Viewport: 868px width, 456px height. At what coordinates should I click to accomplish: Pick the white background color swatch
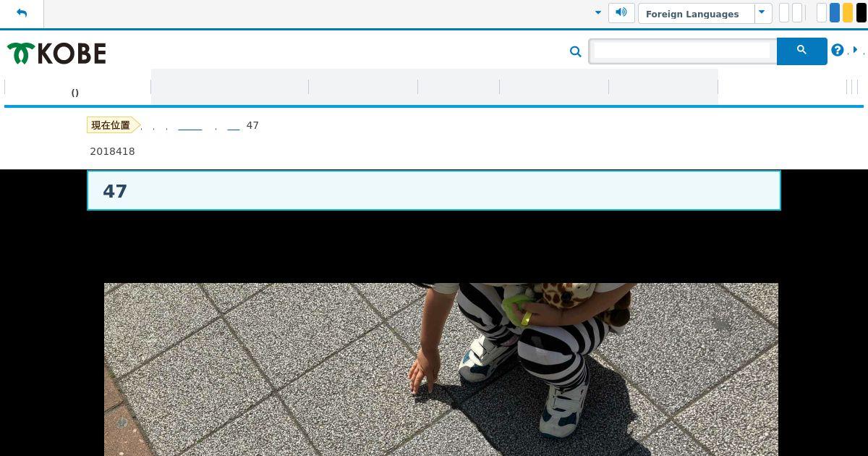point(822,13)
